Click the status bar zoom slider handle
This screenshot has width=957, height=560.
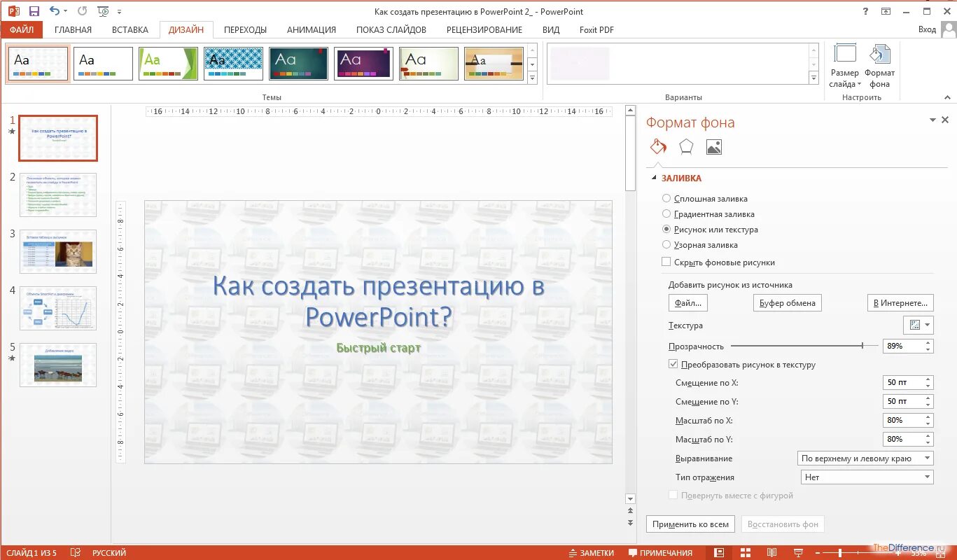pyautogui.click(x=840, y=553)
